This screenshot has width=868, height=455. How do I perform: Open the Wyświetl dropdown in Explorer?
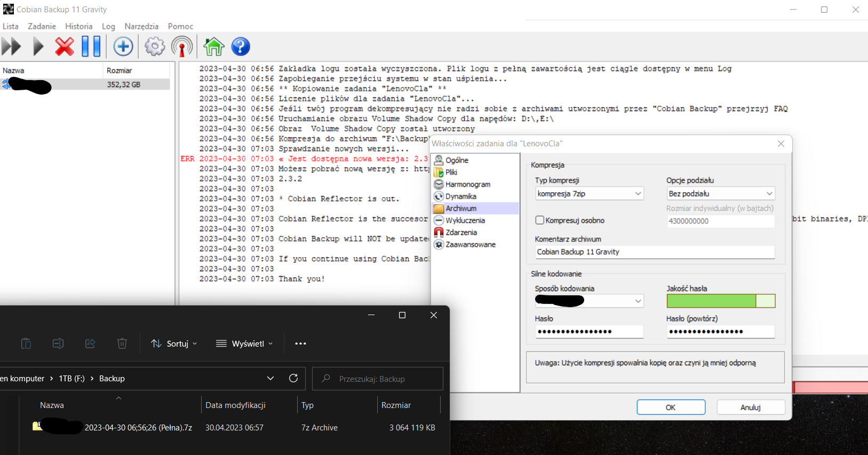[244, 343]
